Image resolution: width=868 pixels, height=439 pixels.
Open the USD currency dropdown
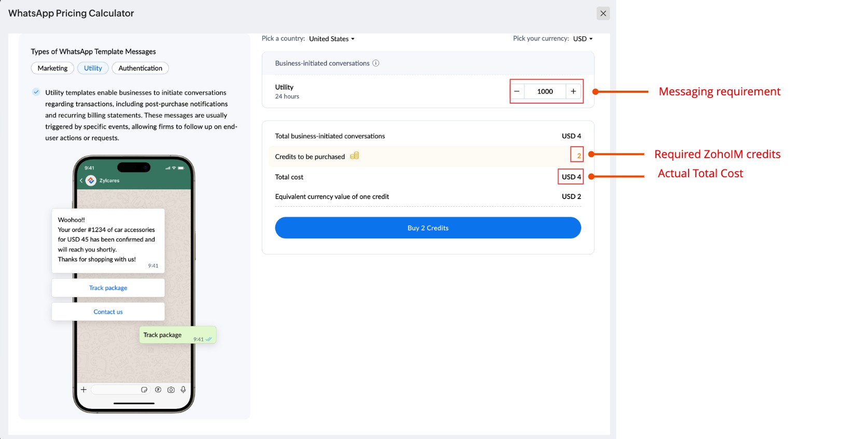pos(583,39)
